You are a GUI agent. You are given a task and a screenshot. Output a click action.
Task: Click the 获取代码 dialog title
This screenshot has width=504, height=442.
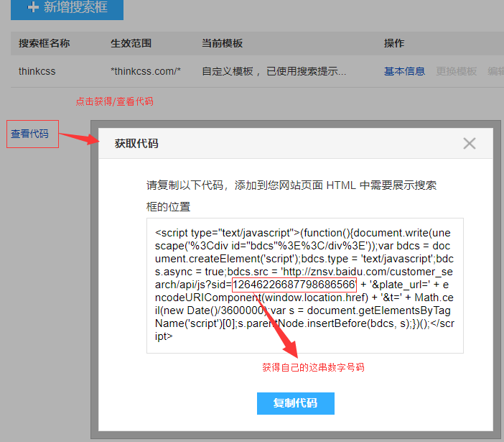[136, 144]
